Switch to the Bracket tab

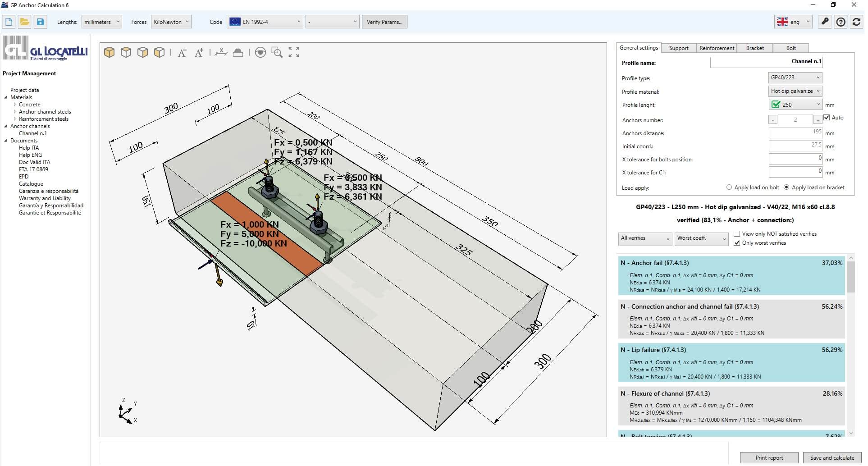coord(755,48)
